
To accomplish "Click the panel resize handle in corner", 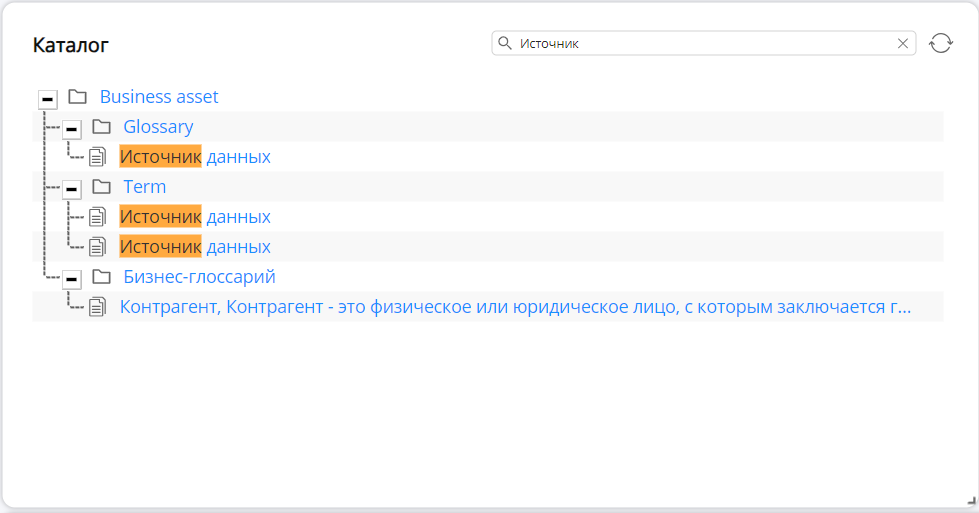I will pyautogui.click(x=970, y=504).
